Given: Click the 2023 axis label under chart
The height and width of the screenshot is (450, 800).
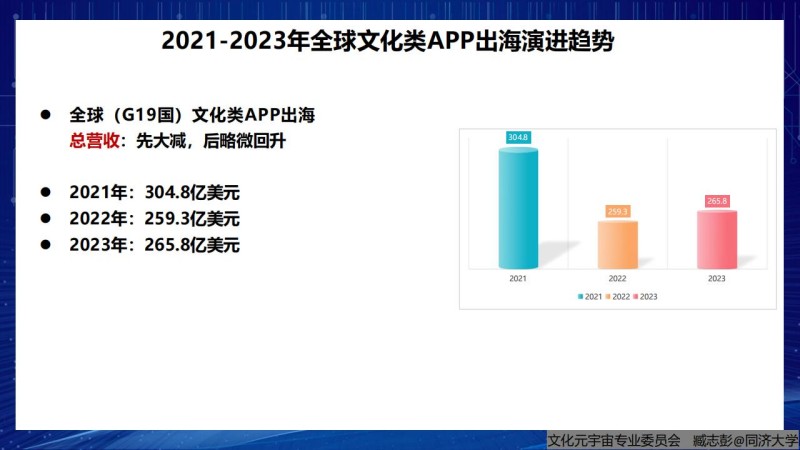Looking at the screenshot, I should point(716,279).
